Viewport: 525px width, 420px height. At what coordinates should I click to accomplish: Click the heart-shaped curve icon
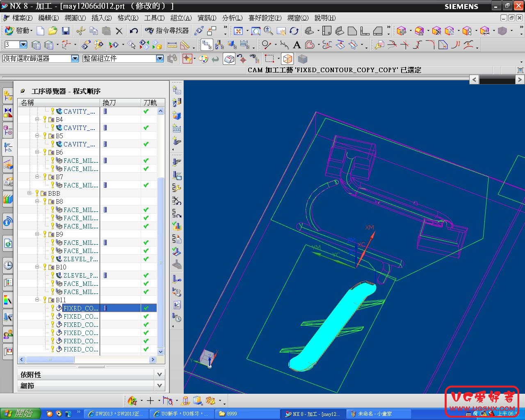pyautogui.click(x=310, y=45)
